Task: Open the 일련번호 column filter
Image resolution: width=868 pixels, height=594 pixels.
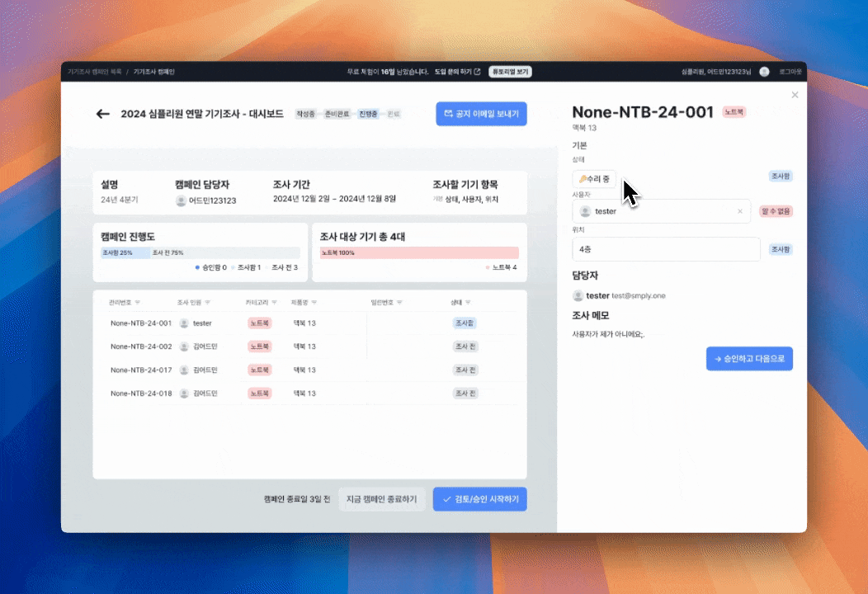Action: [x=399, y=303]
